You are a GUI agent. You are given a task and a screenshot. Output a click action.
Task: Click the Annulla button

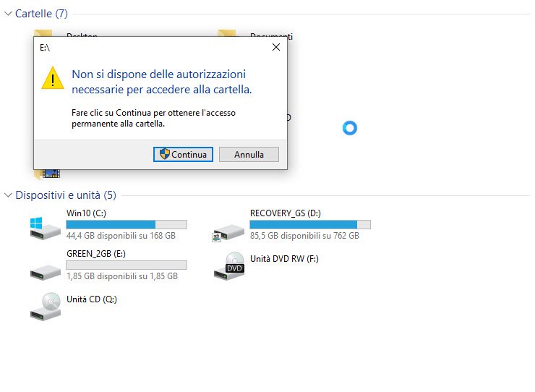tap(249, 154)
